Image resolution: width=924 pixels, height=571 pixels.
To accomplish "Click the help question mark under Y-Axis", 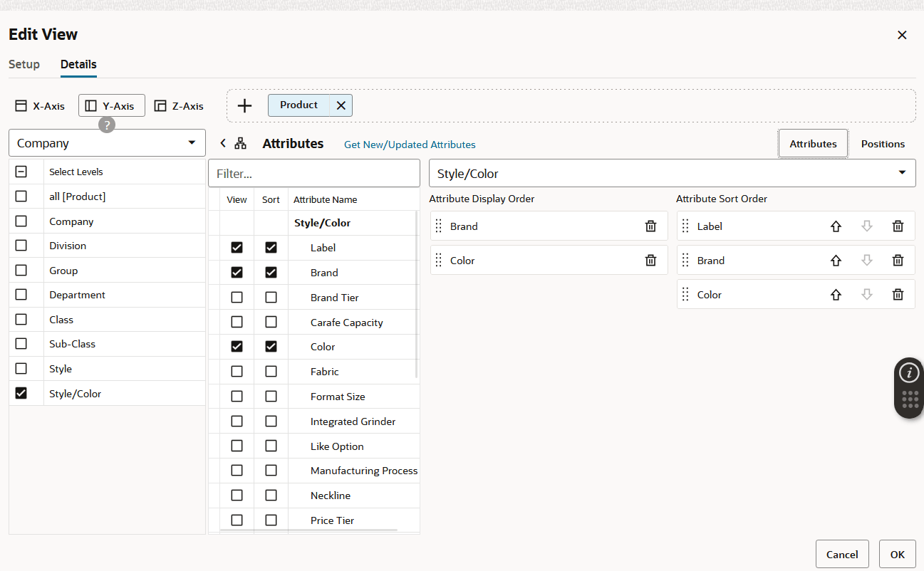I will [106, 125].
